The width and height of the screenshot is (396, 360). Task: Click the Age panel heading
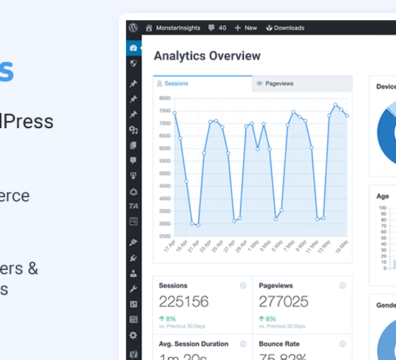pyautogui.click(x=383, y=196)
